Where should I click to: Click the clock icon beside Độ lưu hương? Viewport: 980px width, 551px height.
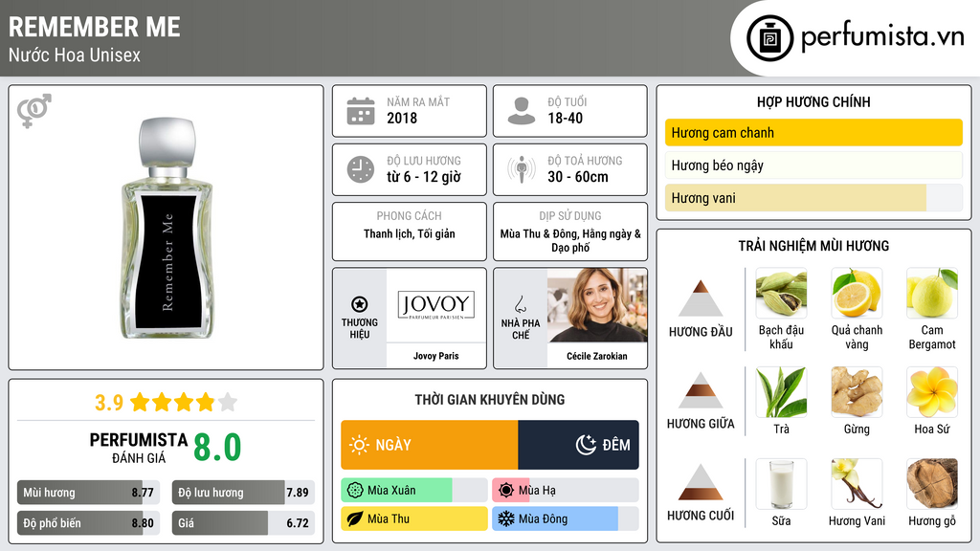click(361, 169)
